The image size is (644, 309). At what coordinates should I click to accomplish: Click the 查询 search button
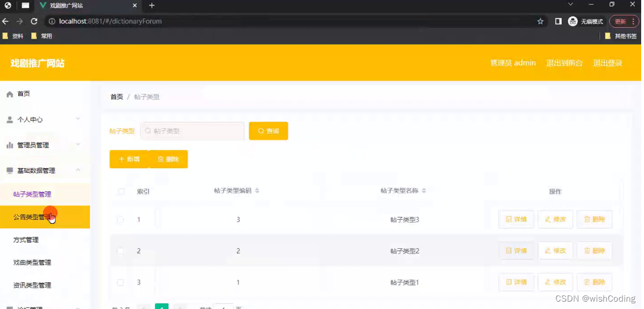pos(268,131)
